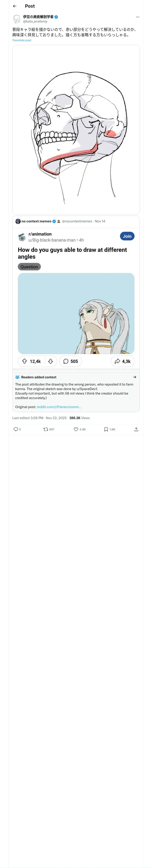Repost using the retweet icon
152x868 pixels.
click(46, 429)
